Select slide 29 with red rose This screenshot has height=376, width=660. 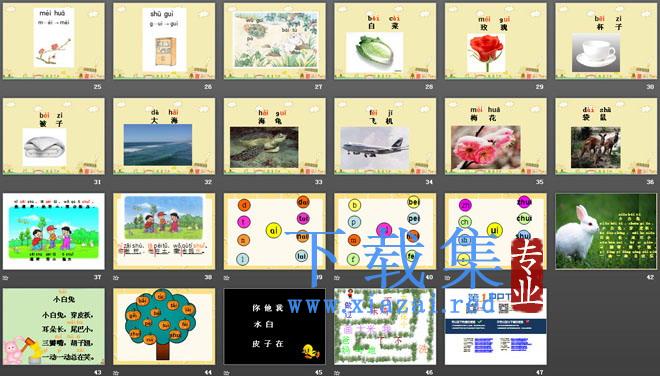tap(495, 41)
